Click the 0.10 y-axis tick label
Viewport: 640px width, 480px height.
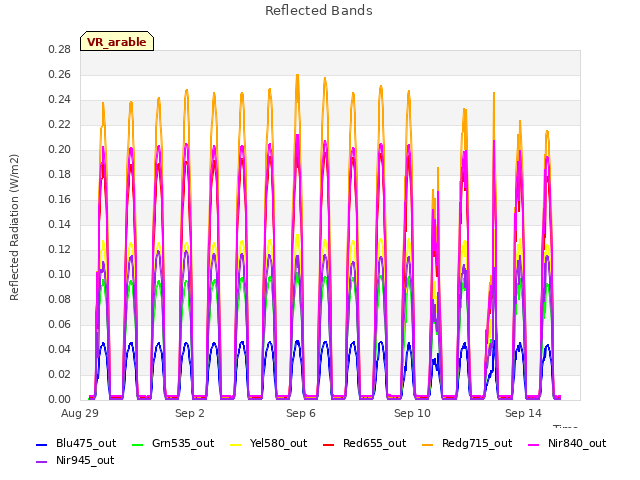pos(60,274)
